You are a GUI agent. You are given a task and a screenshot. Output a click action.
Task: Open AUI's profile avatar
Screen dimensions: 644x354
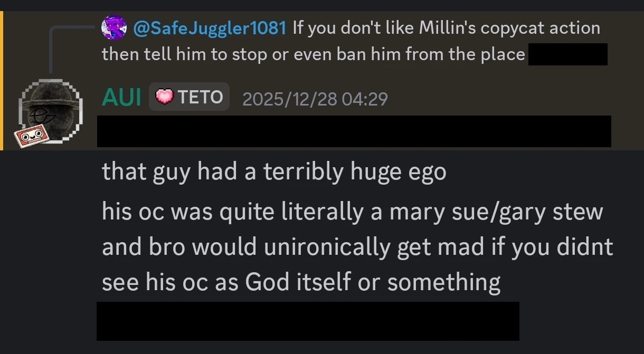coord(50,112)
